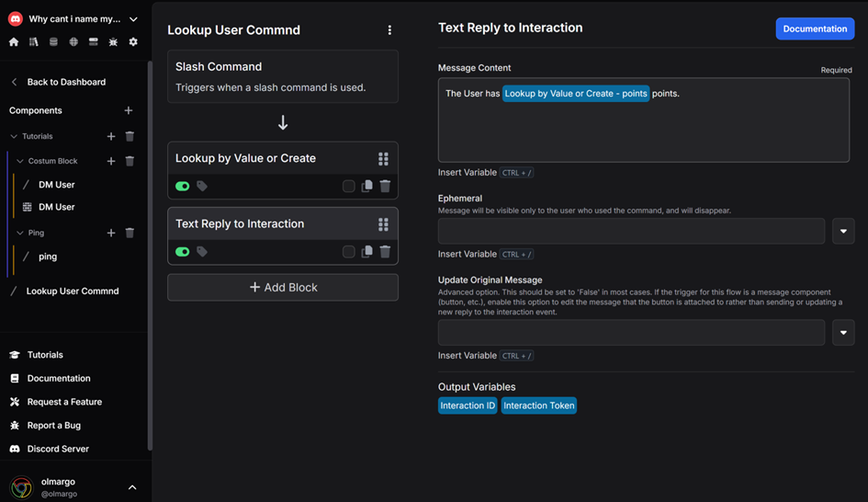Add an item to the Ping folder
The image size is (868, 502).
click(111, 233)
